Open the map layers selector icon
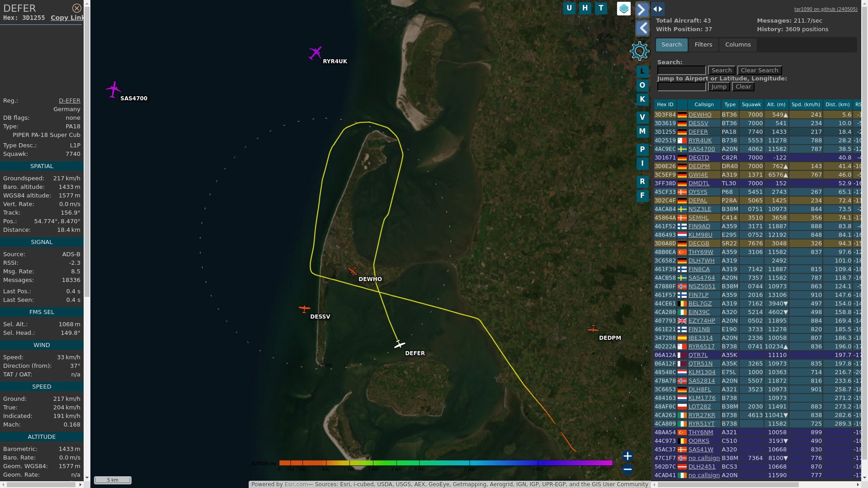Viewport: 868px width, 488px height. (x=623, y=9)
